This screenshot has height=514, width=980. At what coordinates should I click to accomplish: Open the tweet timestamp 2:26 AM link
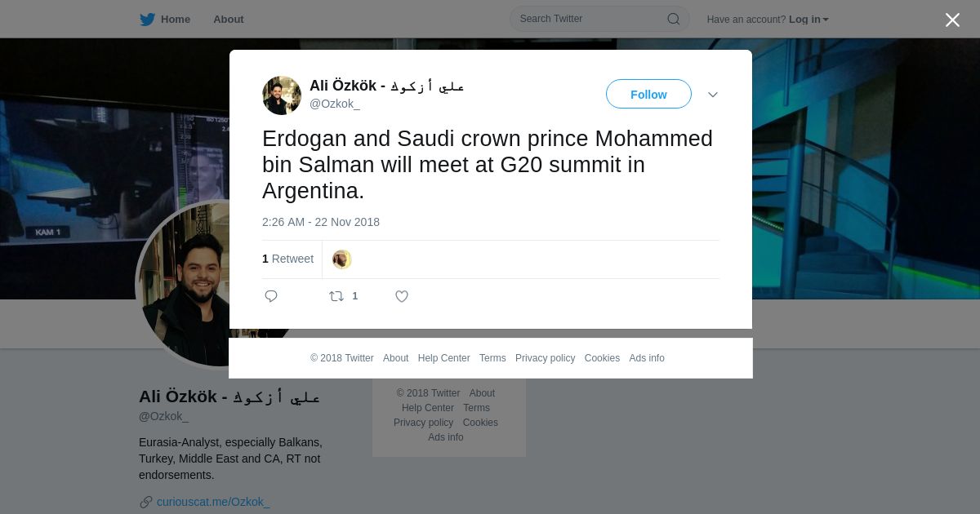pos(321,222)
